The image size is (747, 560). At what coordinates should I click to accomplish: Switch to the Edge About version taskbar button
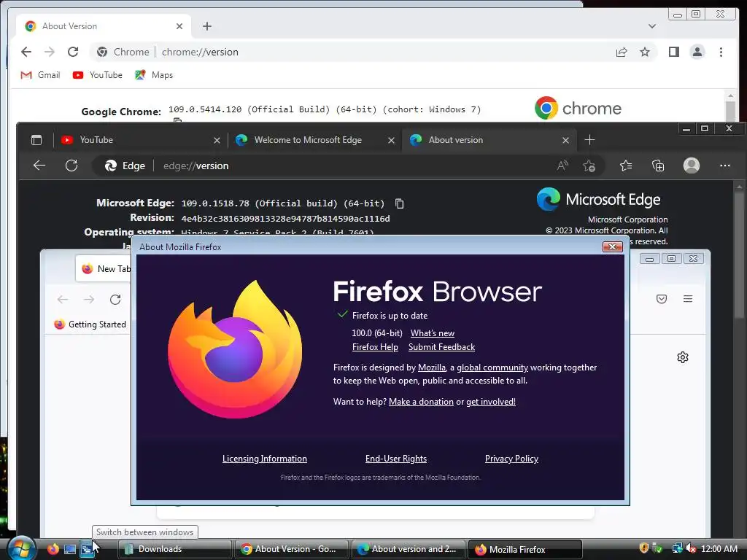point(409,549)
